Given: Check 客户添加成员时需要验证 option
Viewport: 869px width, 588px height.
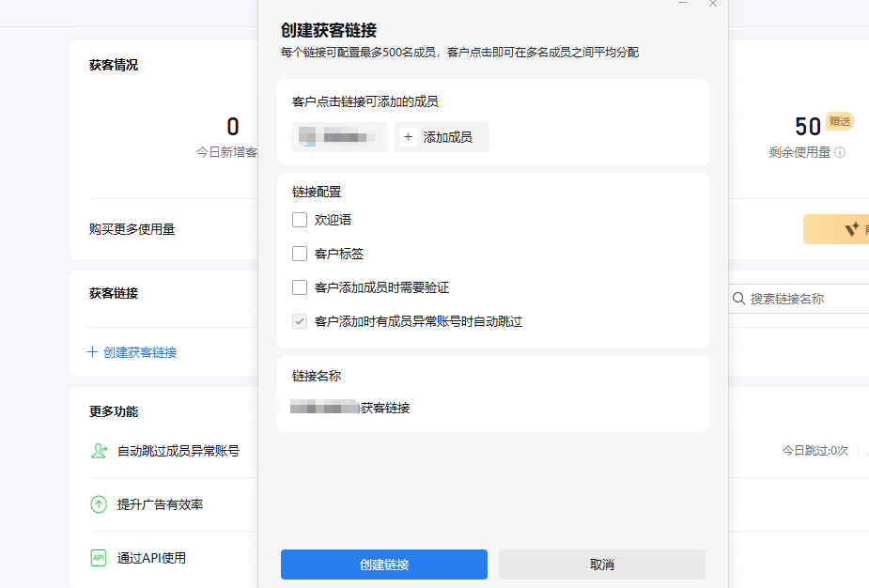Looking at the screenshot, I should (x=300, y=287).
